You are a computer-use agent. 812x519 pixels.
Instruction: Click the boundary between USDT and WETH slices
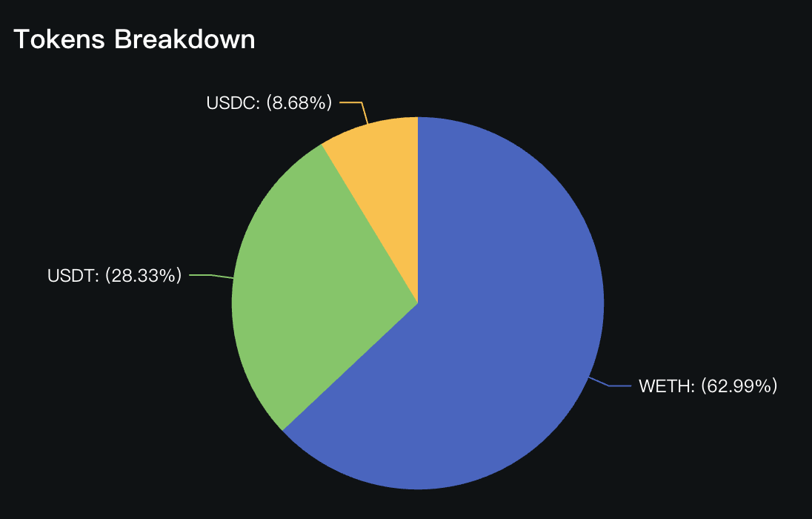tap(350, 366)
